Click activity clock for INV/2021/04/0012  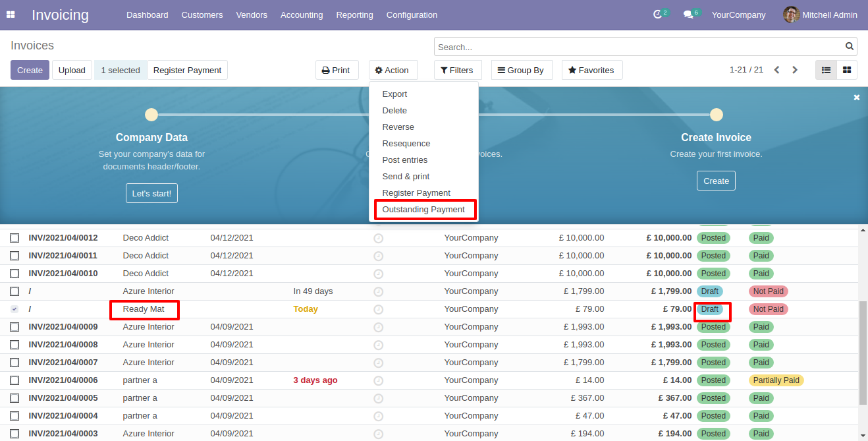(378, 238)
